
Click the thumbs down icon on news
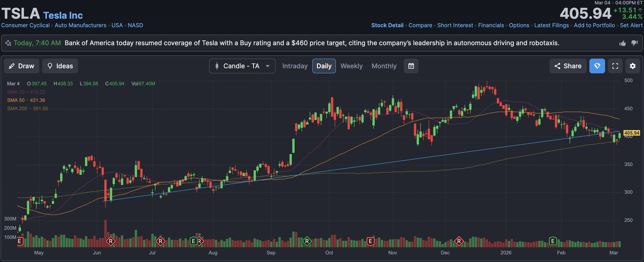click(x=635, y=43)
